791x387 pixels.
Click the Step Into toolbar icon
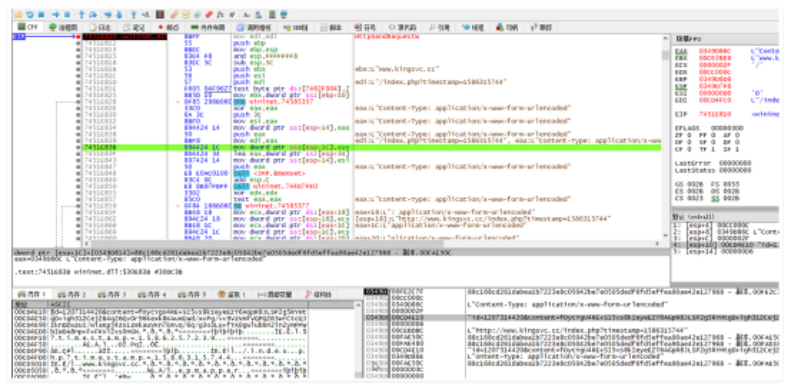81,15
